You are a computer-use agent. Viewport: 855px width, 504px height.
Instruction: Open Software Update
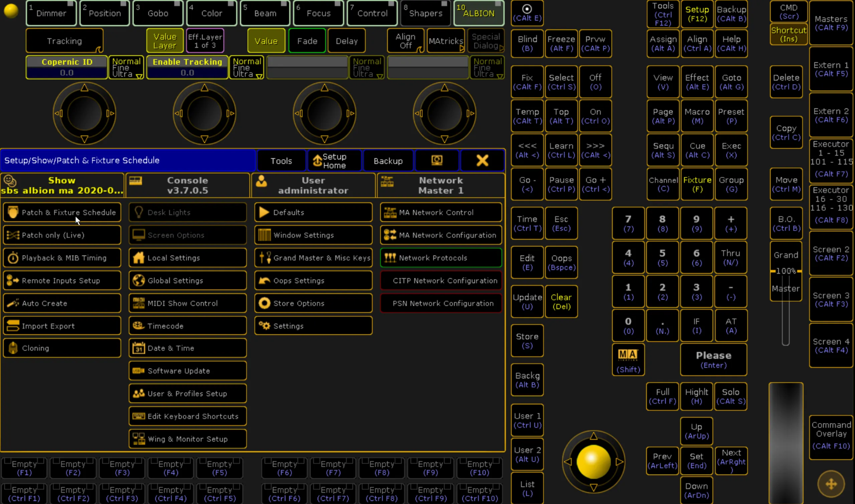pyautogui.click(x=188, y=371)
